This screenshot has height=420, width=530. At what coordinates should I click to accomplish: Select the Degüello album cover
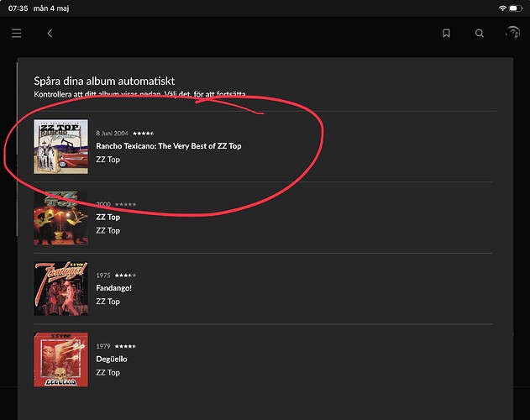pos(60,360)
